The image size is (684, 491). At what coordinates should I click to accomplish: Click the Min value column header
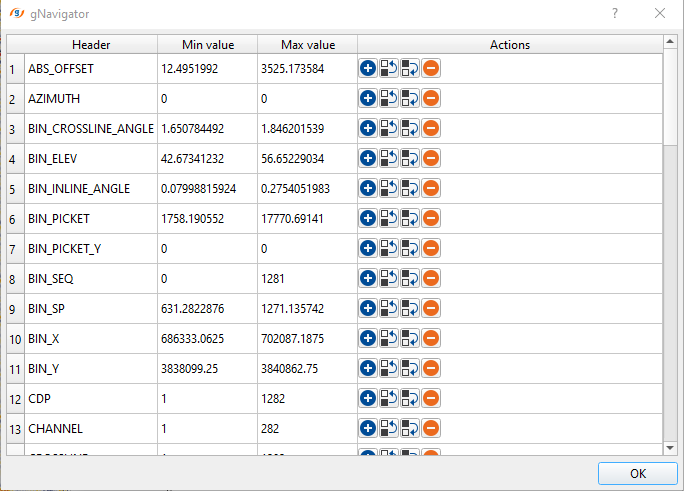[207, 44]
